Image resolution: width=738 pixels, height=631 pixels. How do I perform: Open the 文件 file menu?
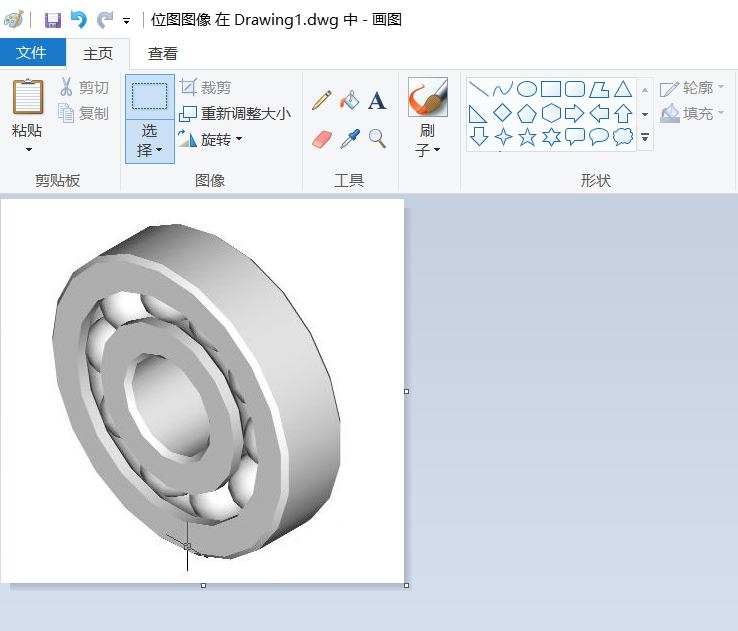tap(32, 53)
